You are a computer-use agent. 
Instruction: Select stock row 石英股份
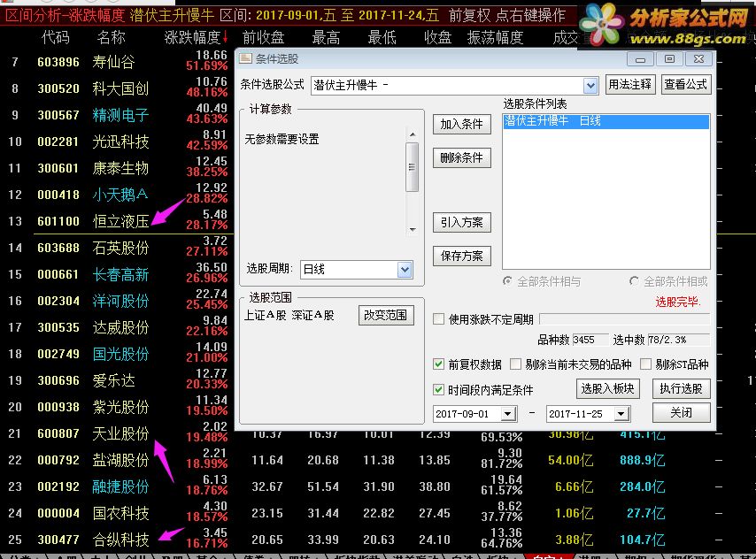pos(120,248)
